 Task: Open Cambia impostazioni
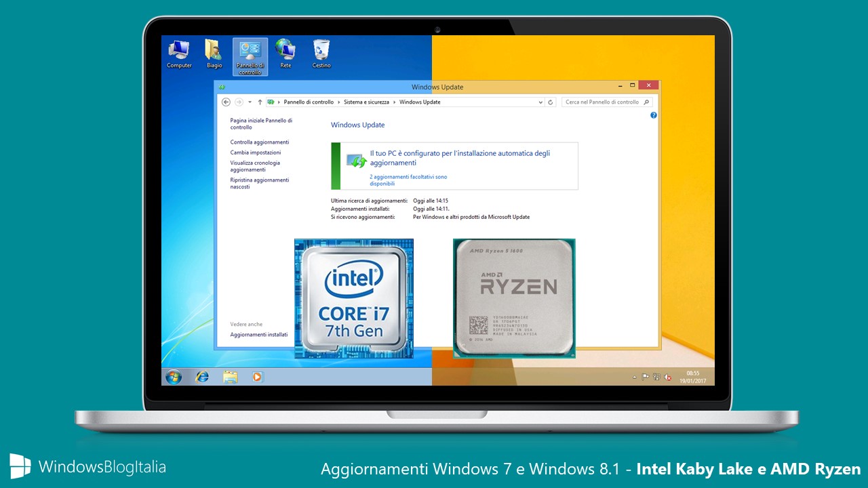click(x=255, y=152)
